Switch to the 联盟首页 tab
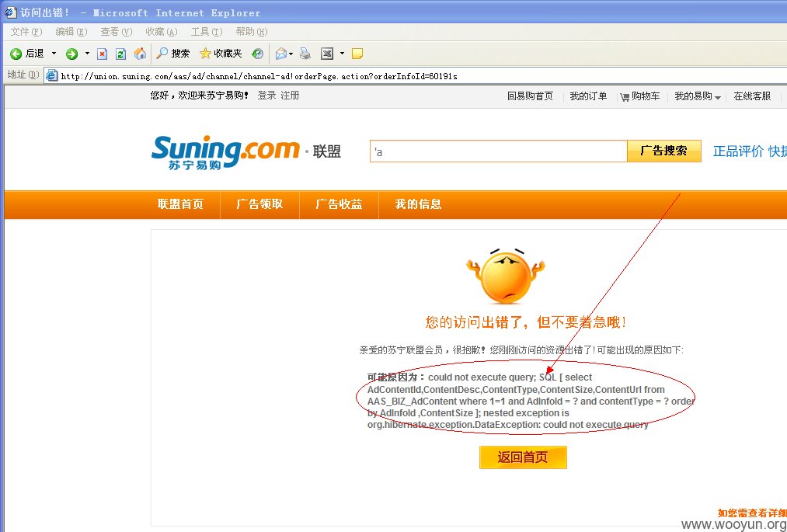This screenshot has width=787, height=532. point(181,204)
